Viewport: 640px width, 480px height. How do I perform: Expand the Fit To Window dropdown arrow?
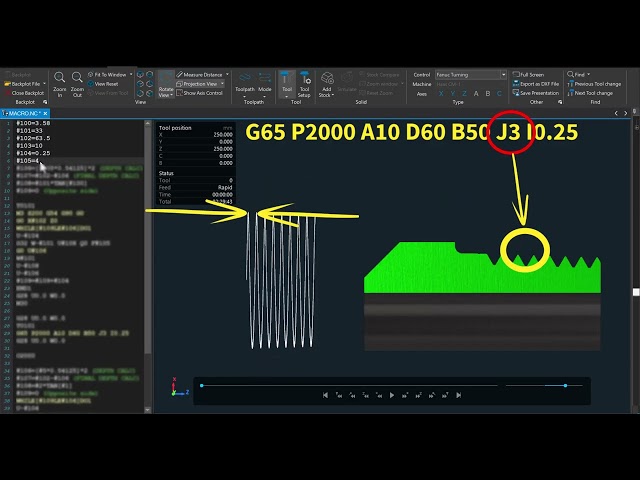pyautogui.click(x=131, y=75)
